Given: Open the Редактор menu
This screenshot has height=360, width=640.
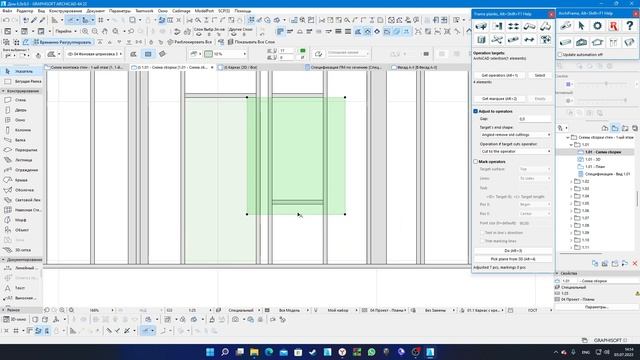Looking at the screenshot, I should [x=25, y=11].
